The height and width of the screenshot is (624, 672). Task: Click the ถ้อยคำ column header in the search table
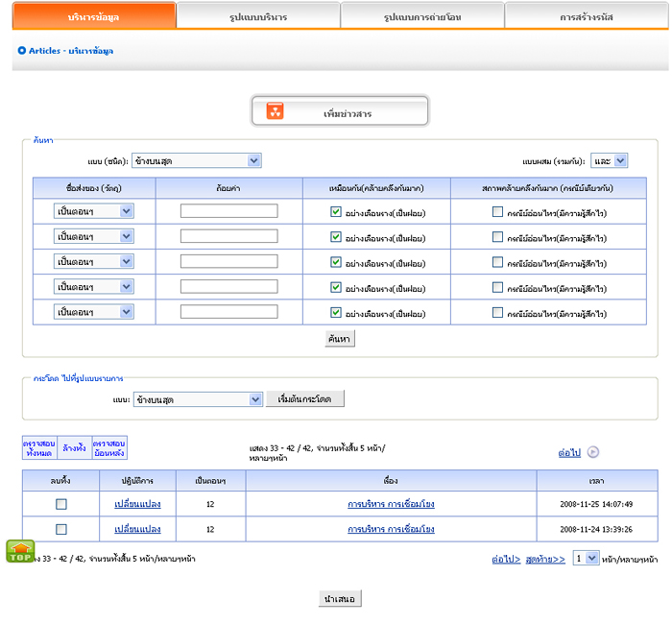[x=228, y=188]
